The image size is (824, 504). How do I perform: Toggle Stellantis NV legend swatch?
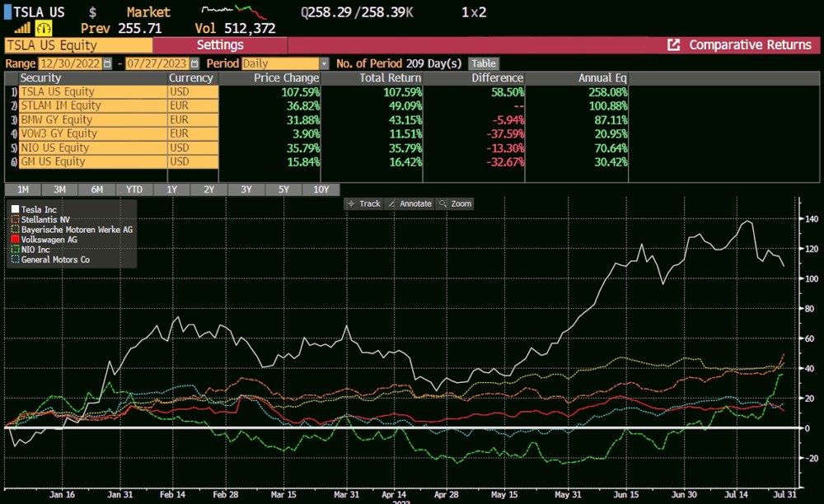[x=15, y=219]
